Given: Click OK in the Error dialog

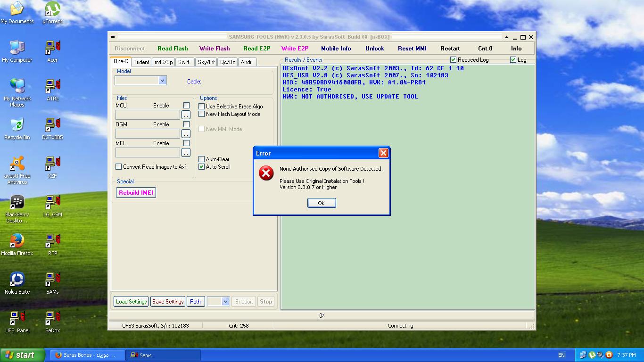Looking at the screenshot, I should pos(322,203).
